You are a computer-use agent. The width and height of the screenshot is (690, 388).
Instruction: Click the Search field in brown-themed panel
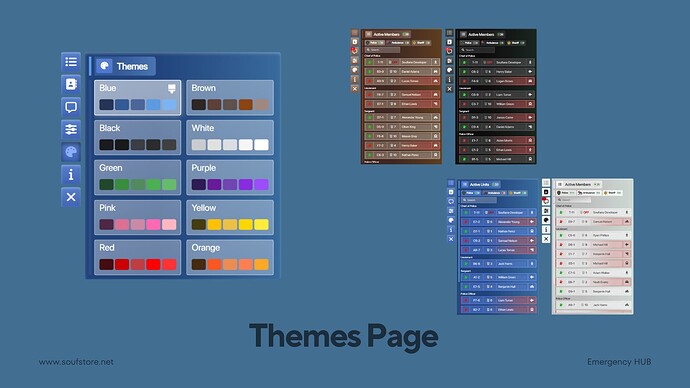382,50
